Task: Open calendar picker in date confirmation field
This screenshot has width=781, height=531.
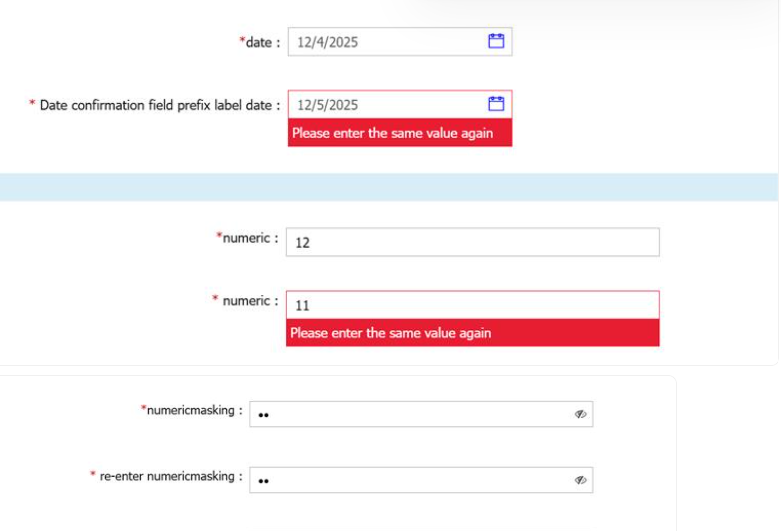Action: 495,104
